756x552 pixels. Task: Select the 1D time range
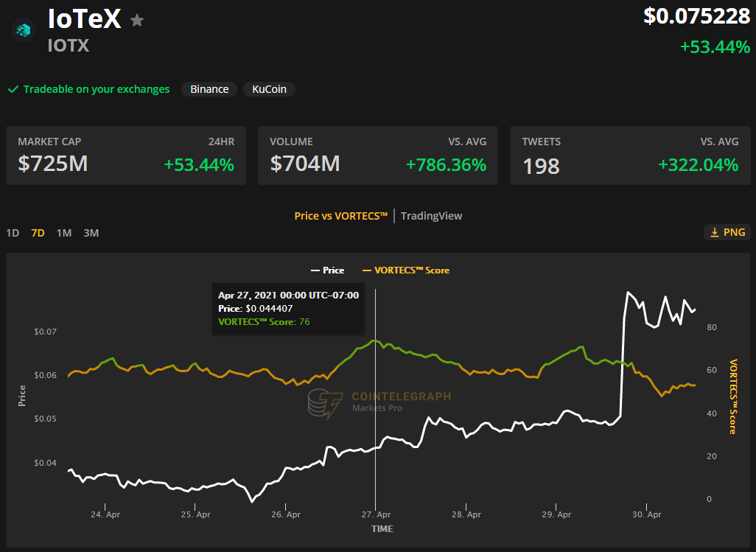tap(13, 233)
